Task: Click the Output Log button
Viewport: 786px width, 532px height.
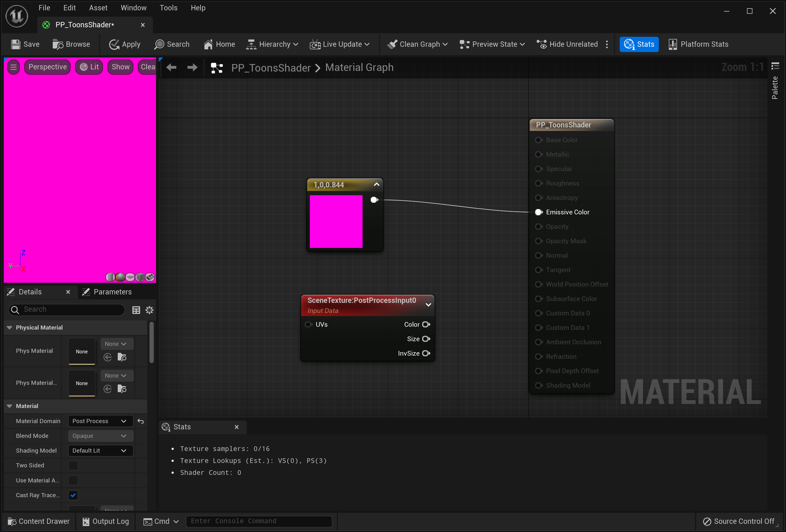Action: coord(106,521)
